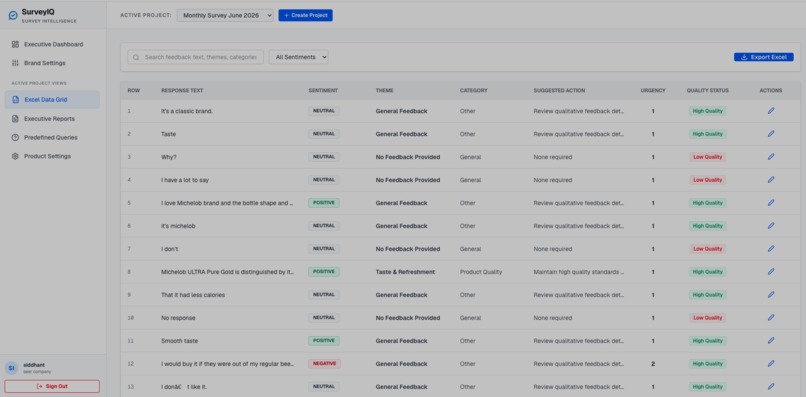The height and width of the screenshot is (397, 806).
Task: Edit the "I love Michelob brand" row
Action: click(771, 203)
